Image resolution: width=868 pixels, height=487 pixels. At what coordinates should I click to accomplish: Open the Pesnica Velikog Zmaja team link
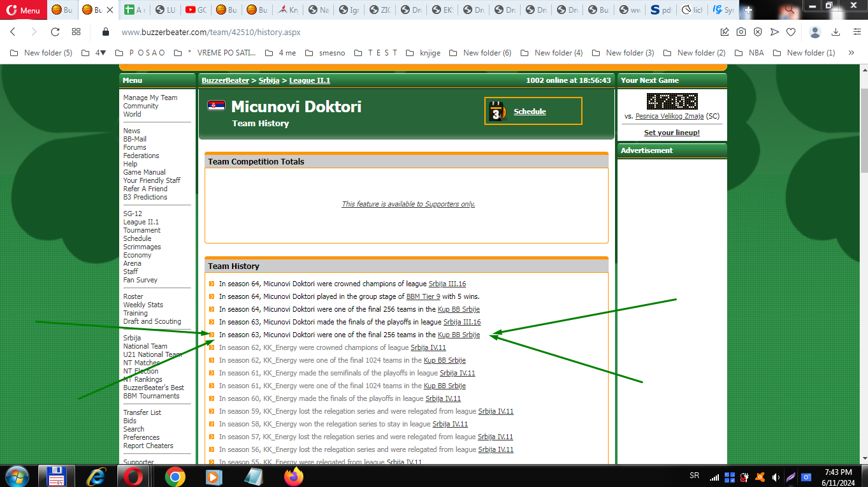pyautogui.click(x=669, y=116)
